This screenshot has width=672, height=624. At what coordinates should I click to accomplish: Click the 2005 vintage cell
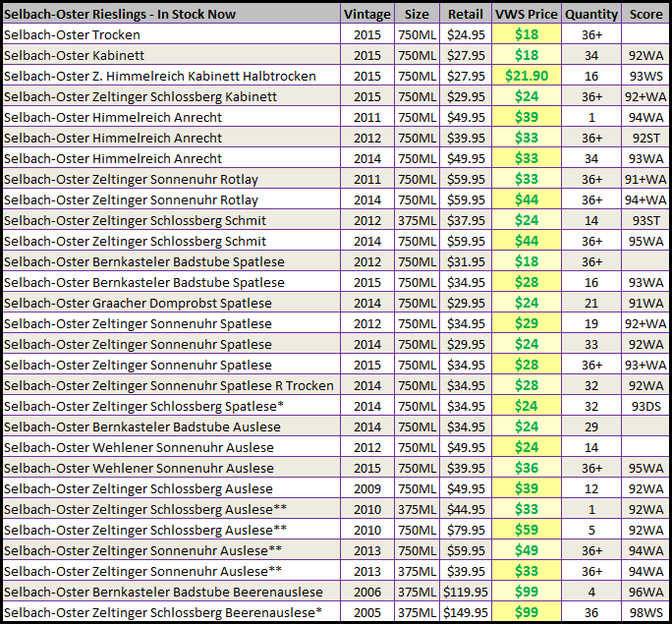click(x=367, y=612)
